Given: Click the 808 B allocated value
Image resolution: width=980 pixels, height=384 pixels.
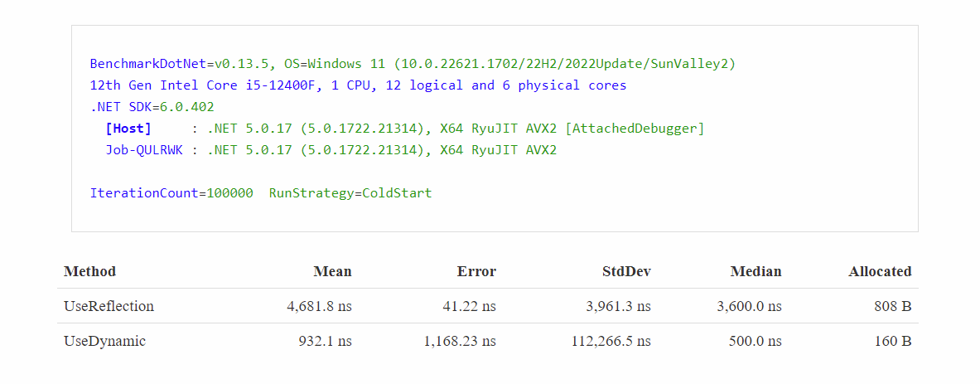Looking at the screenshot, I should pos(893,306).
